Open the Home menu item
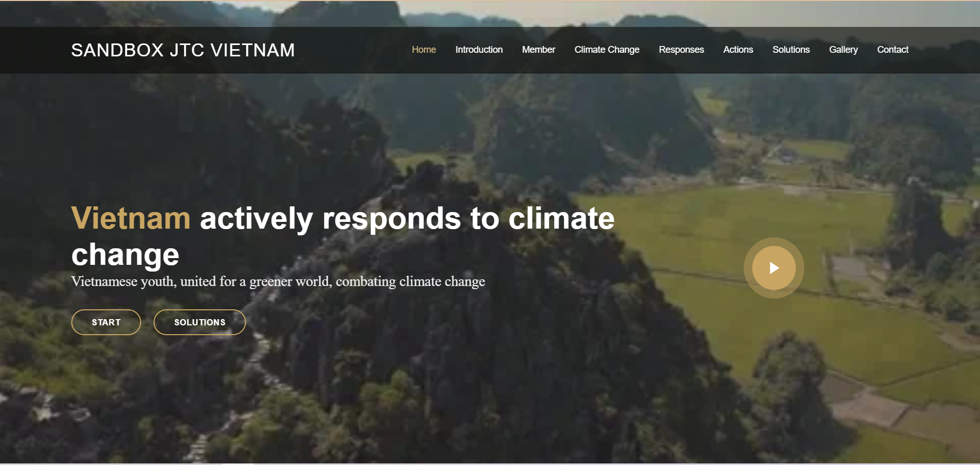This screenshot has width=980, height=465. [424, 50]
